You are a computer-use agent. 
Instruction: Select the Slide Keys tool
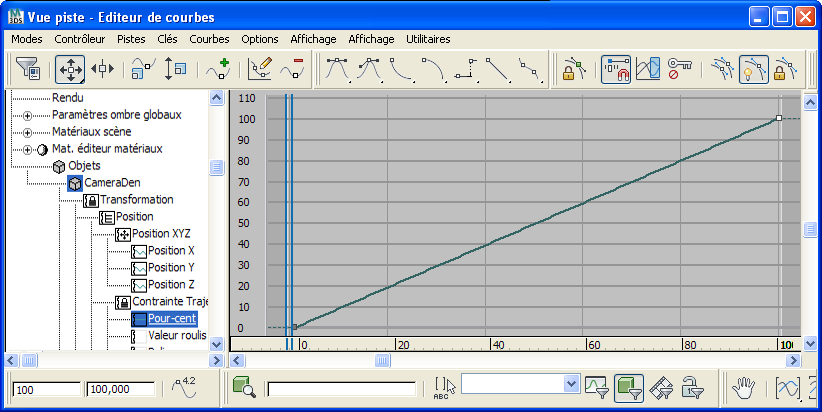click(103, 69)
